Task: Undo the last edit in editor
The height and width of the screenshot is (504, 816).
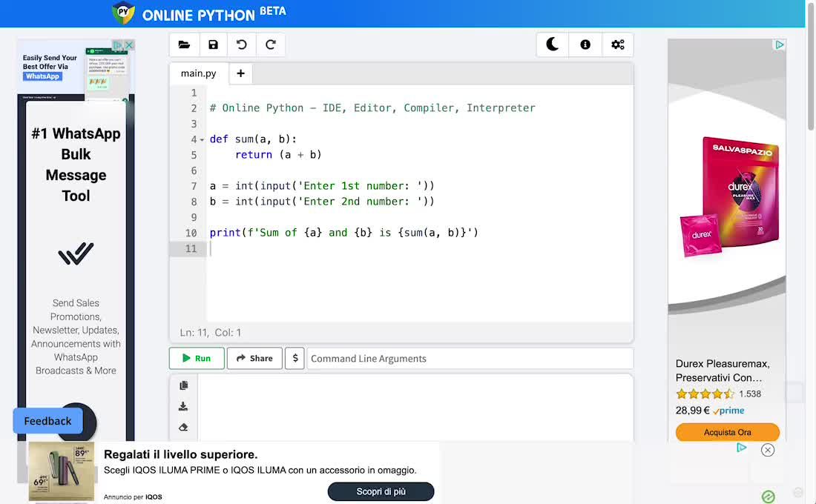Action: (242, 45)
